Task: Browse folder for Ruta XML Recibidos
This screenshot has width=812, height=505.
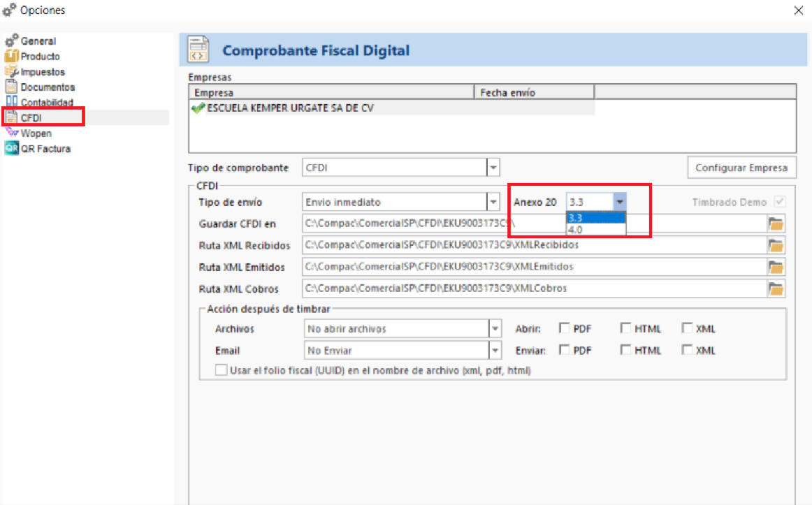Action: (x=776, y=245)
